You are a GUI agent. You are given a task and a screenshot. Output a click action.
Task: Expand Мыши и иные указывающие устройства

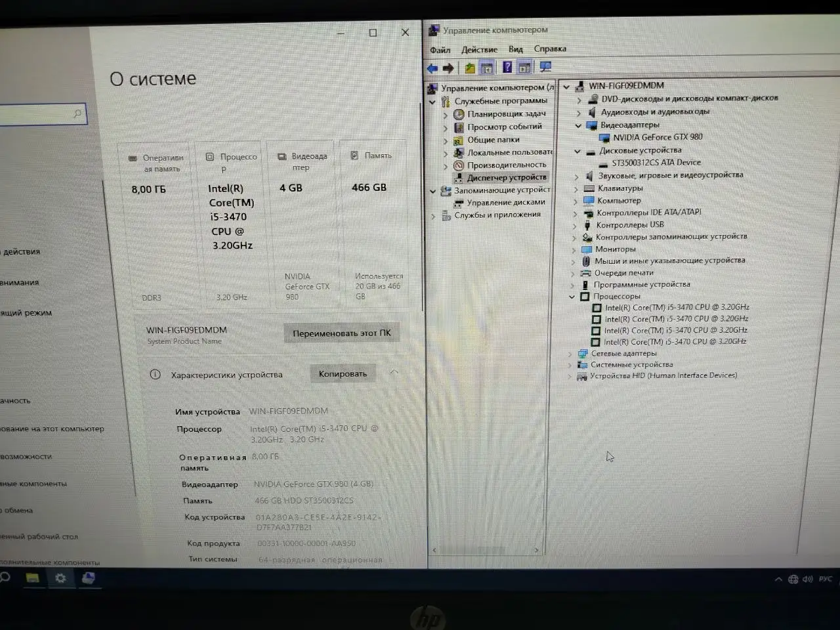point(574,262)
